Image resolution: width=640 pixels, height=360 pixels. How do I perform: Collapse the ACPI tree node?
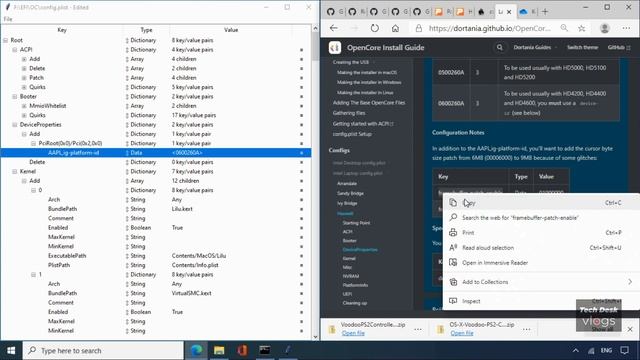[x=15, y=49]
